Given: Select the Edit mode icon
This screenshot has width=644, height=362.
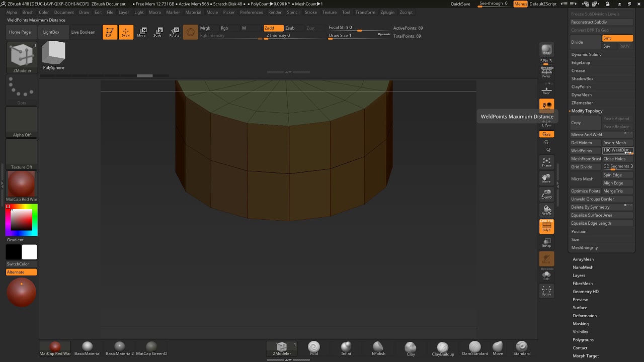Looking at the screenshot, I should coord(110,32).
